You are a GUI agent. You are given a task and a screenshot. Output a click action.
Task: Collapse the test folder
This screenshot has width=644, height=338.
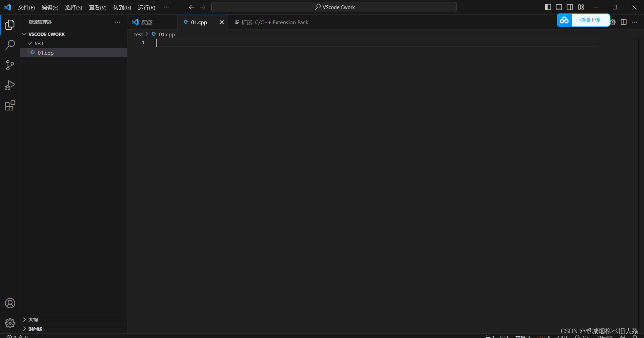tap(30, 44)
